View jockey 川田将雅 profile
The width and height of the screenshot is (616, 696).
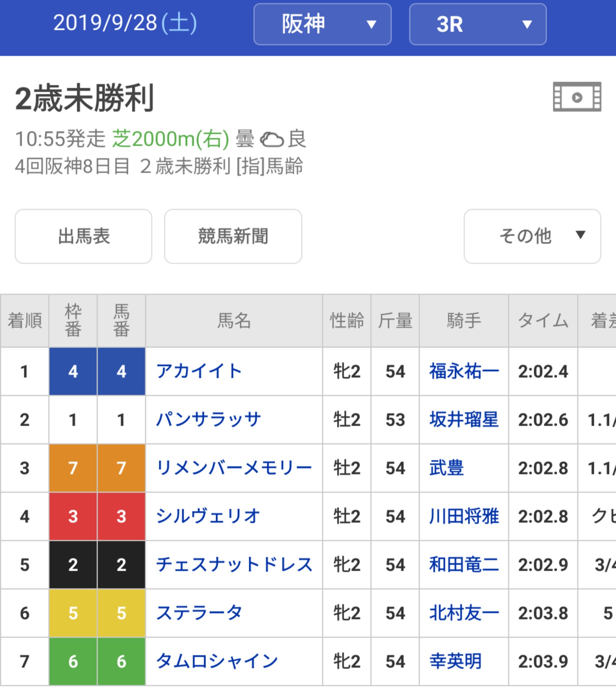click(x=464, y=516)
